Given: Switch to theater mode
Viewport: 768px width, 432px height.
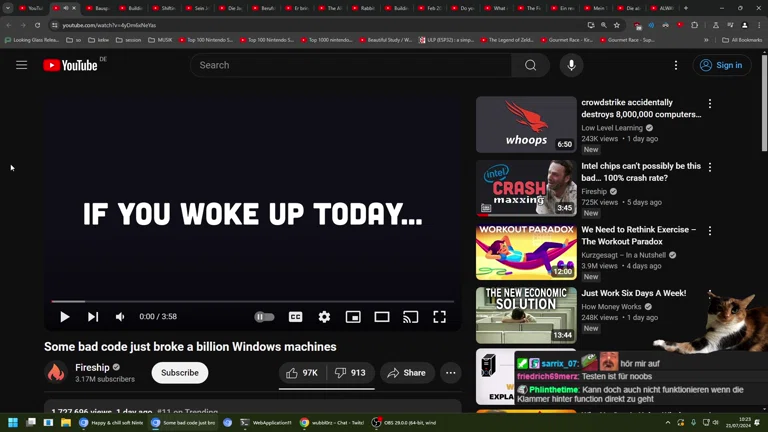Looking at the screenshot, I should click(x=382, y=317).
